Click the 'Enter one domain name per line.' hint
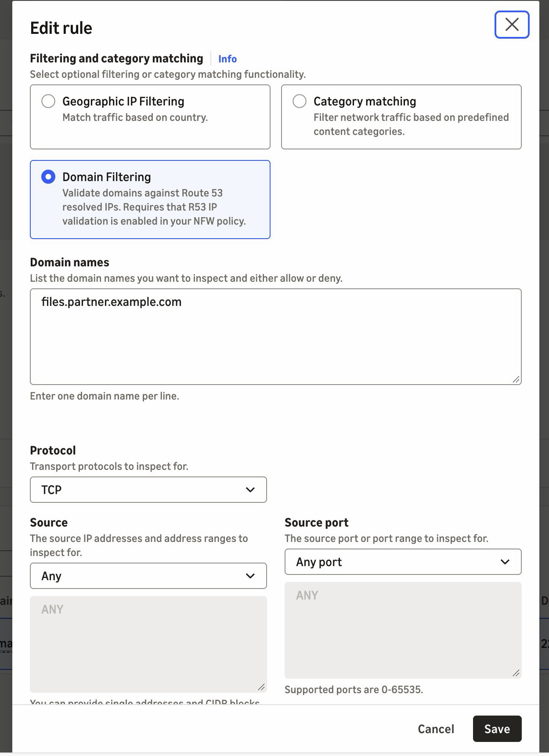This screenshot has height=756, width=549. tap(105, 396)
